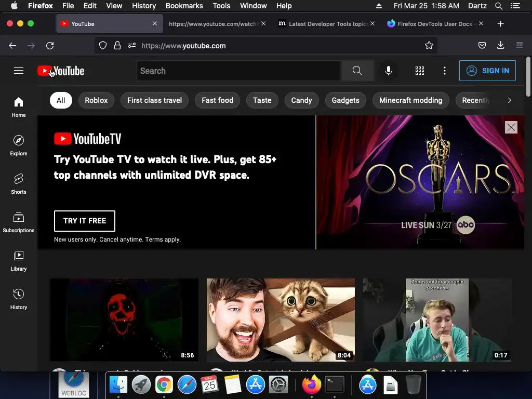Open the Firefox application menu
The width and height of the screenshot is (532, 399).
(x=520, y=45)
